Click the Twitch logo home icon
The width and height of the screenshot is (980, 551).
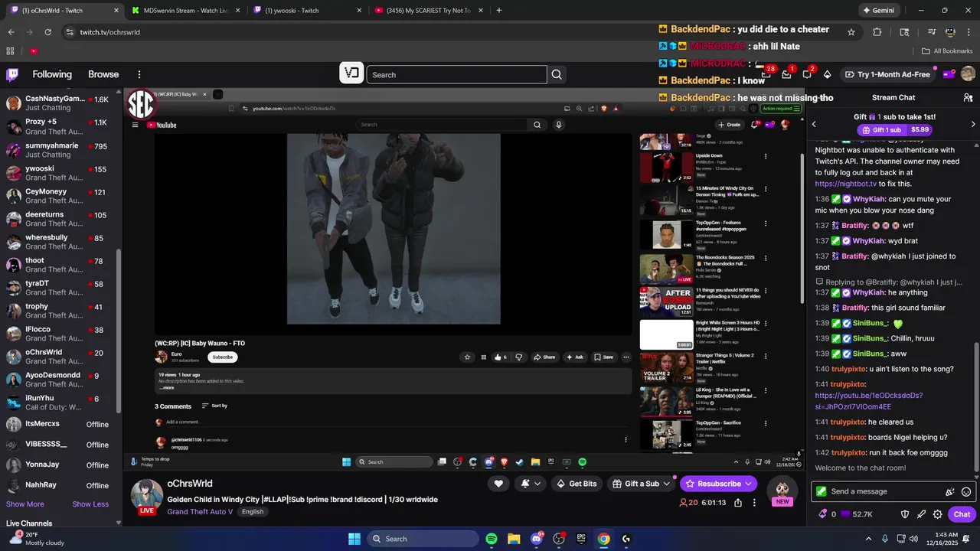click(x=12, y=74)
